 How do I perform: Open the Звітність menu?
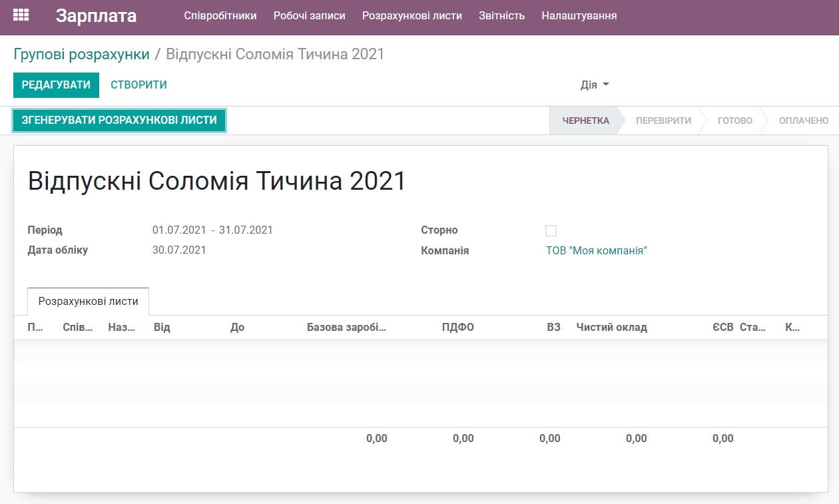[x=501, y=16]
